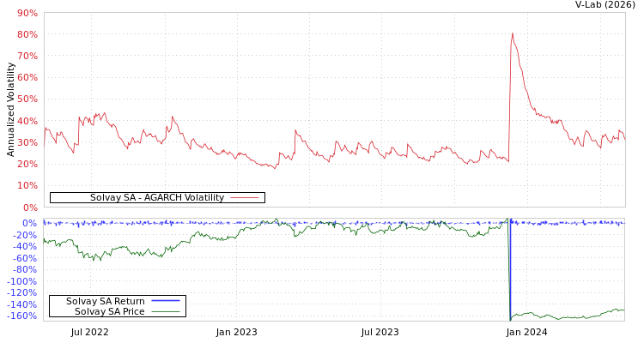This screenshot has height=343, width=644.
Task: Click the 90% label on the volatility axis
Action: [x=27, y=14]
